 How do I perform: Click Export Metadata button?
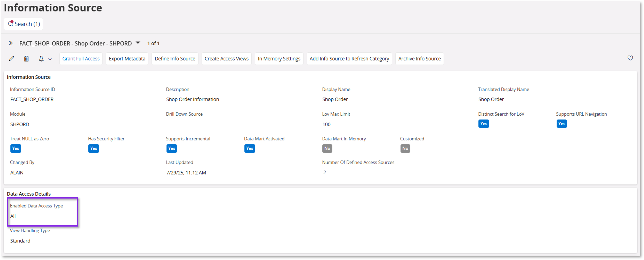[x=127, y=59]
